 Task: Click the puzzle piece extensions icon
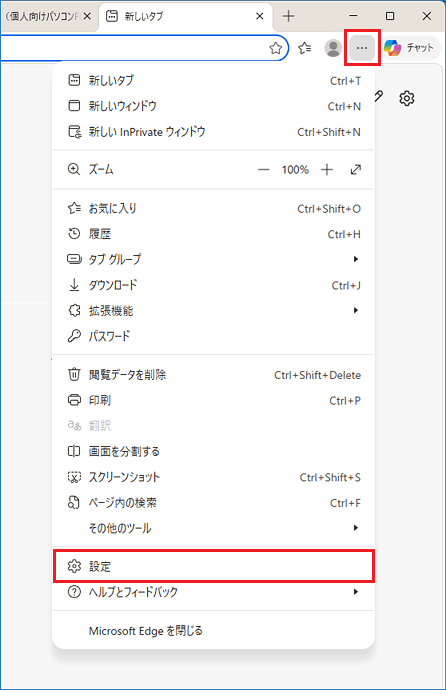pos(74,311)
